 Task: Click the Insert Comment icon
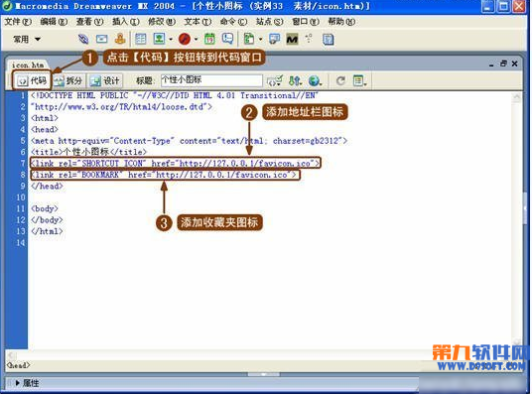227,39
